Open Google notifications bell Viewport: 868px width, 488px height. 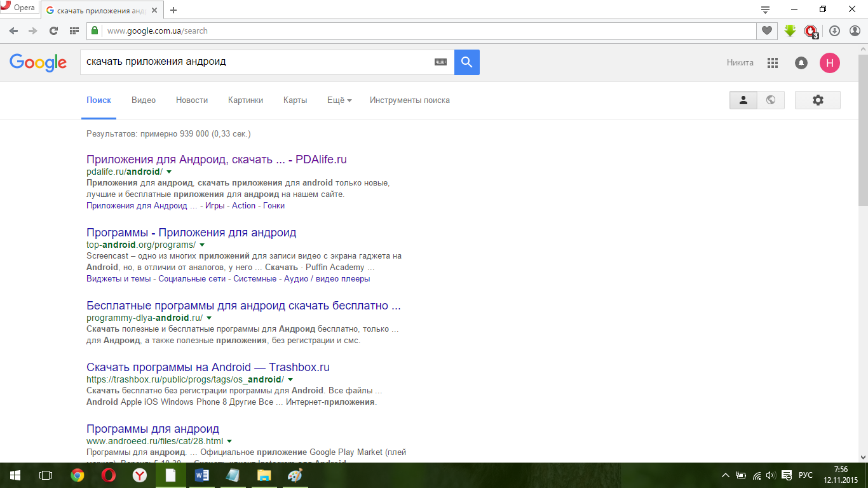(801, 63)
